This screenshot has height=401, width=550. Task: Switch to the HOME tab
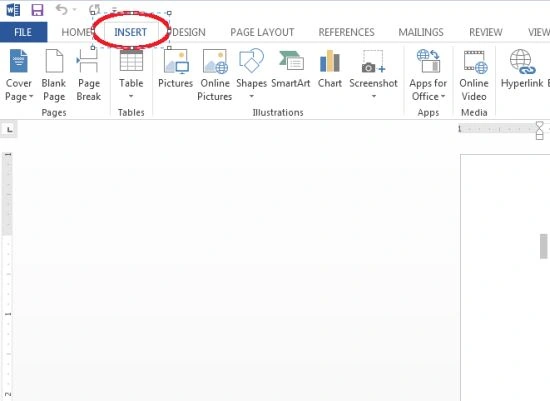[x=76, y=32]
